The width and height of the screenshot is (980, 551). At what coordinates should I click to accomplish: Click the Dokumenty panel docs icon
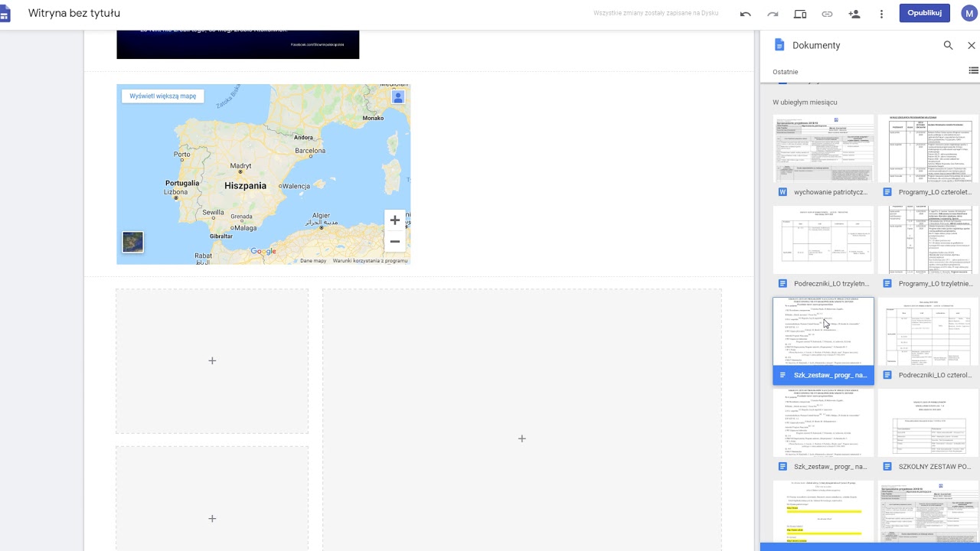point(779,45)
